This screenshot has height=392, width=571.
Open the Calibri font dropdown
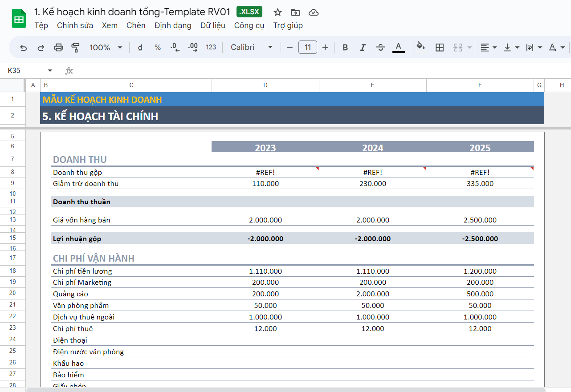point(252,47)
